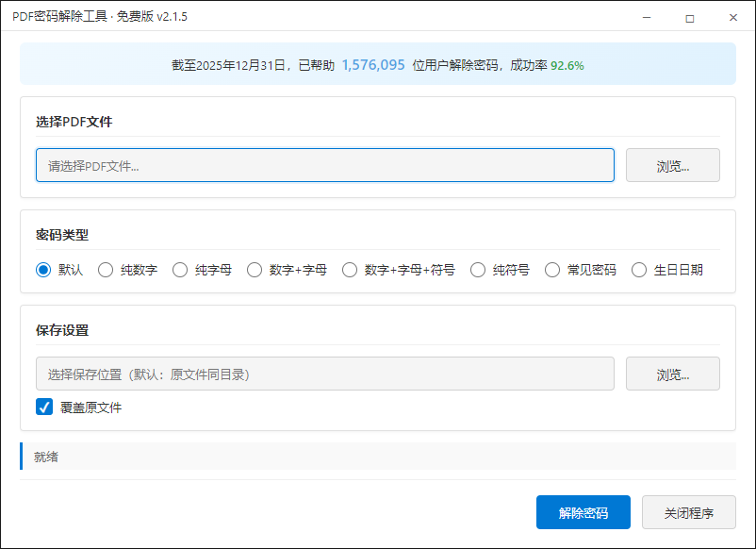This screenshot has height=549, width=756.
Task: 选中"纯符号"密码类型
Action: [478, 270]
